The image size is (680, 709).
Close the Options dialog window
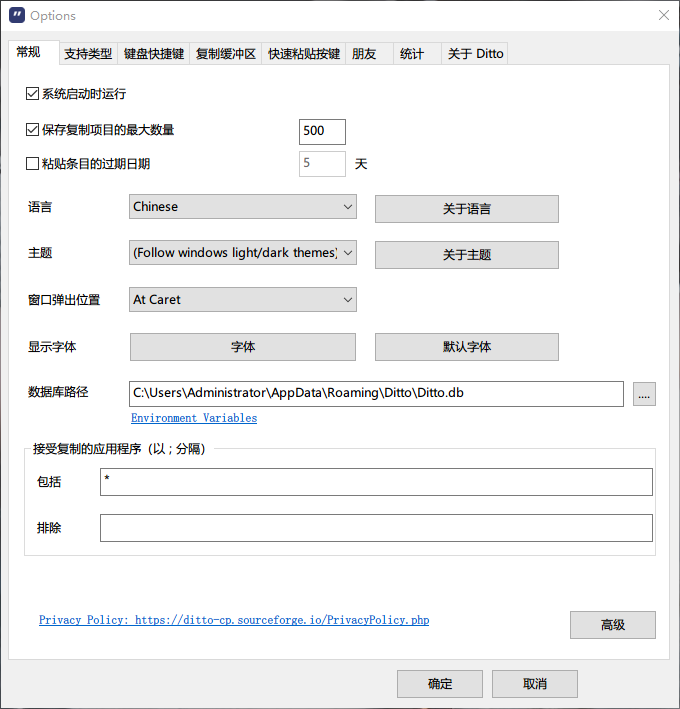pyautogui.click(x=663, y=15)
